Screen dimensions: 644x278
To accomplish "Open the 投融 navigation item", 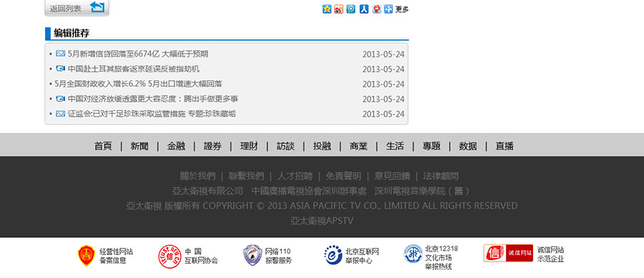I will click(322, 146).
